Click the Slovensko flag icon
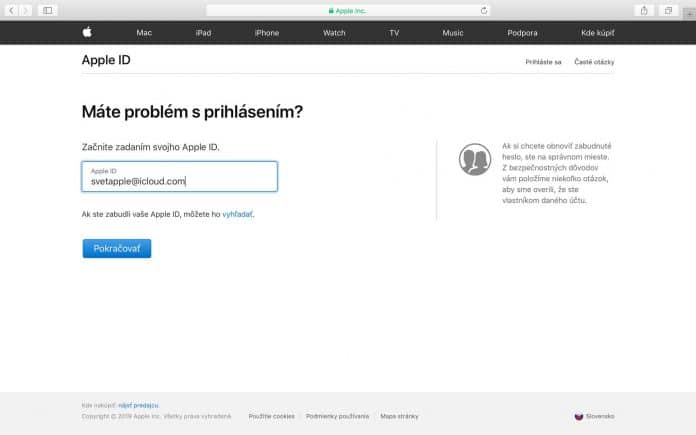 coord(579,416)
